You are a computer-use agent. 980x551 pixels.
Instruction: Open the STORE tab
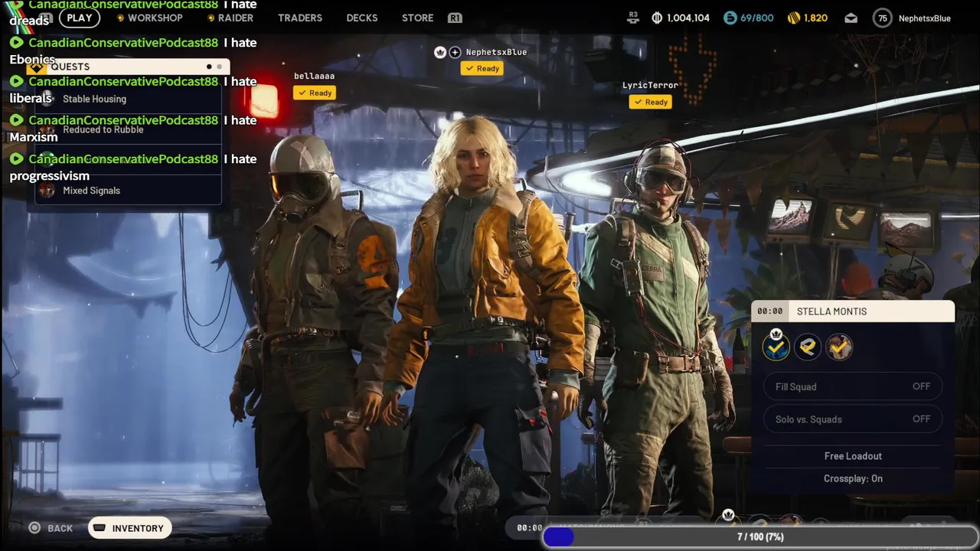point(417,18)
